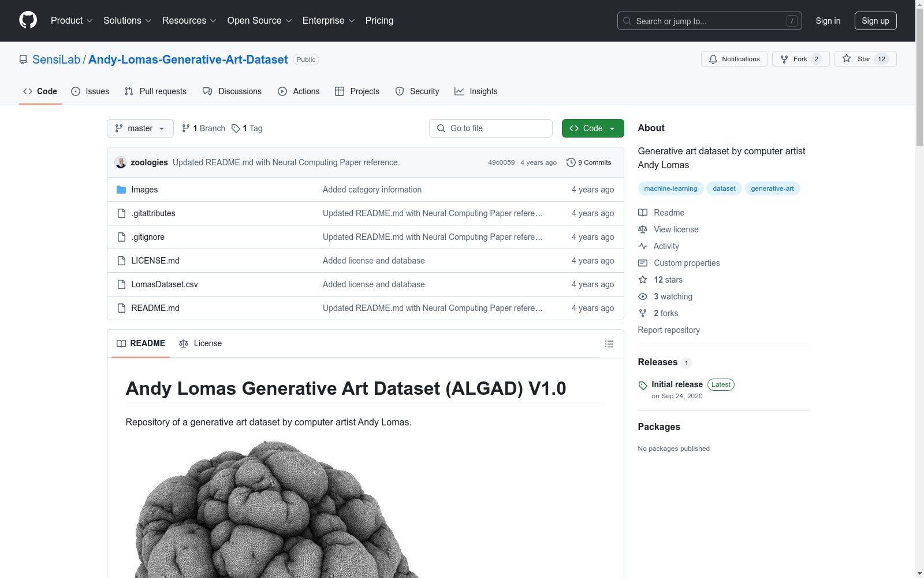Click the Readme book icon in About
Image resolution: width=924 pixels, height=578 pixels.
pyautogui.click(x=643, y=213)
